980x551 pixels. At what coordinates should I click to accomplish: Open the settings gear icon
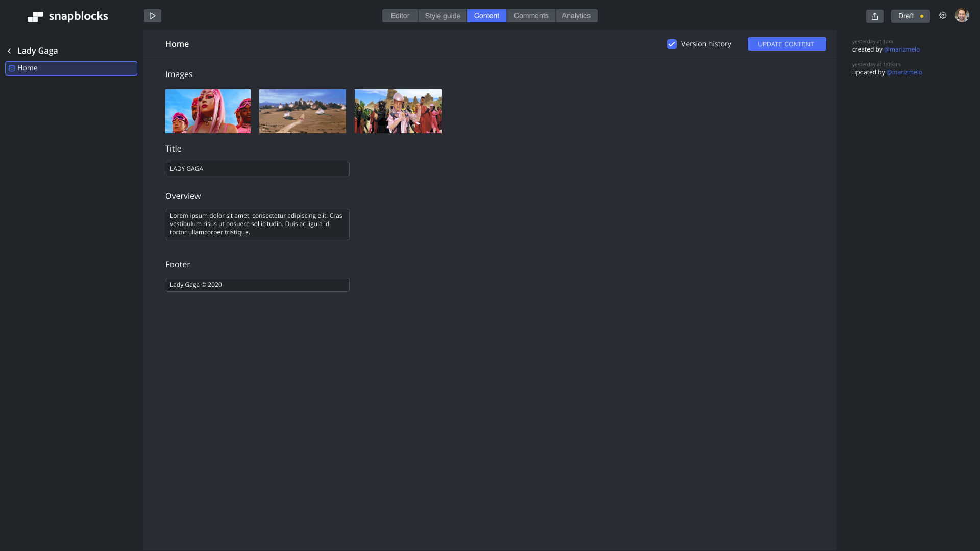(x=943, y=15)
